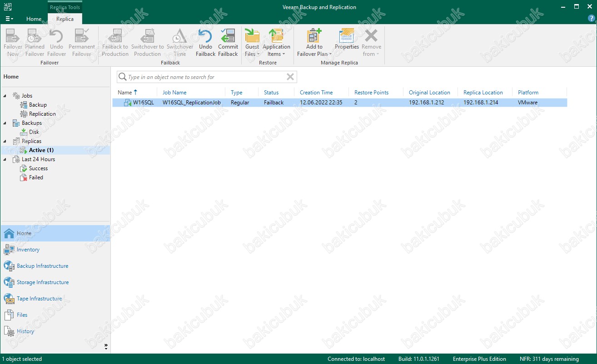Open the Application Items dropdown
This screenshot has height=364, width=597.
276,43
